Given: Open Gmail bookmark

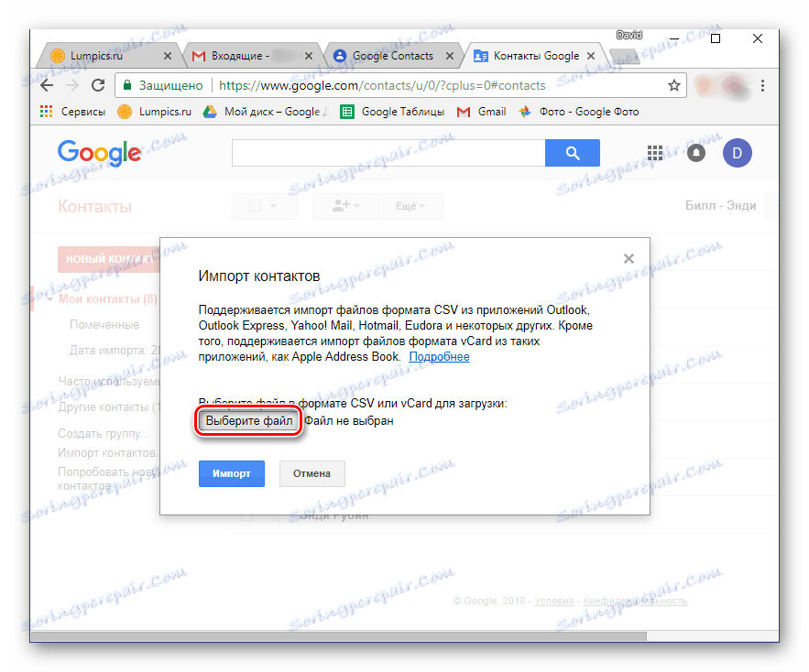Looking at the screenshot, I should (481, 112).
